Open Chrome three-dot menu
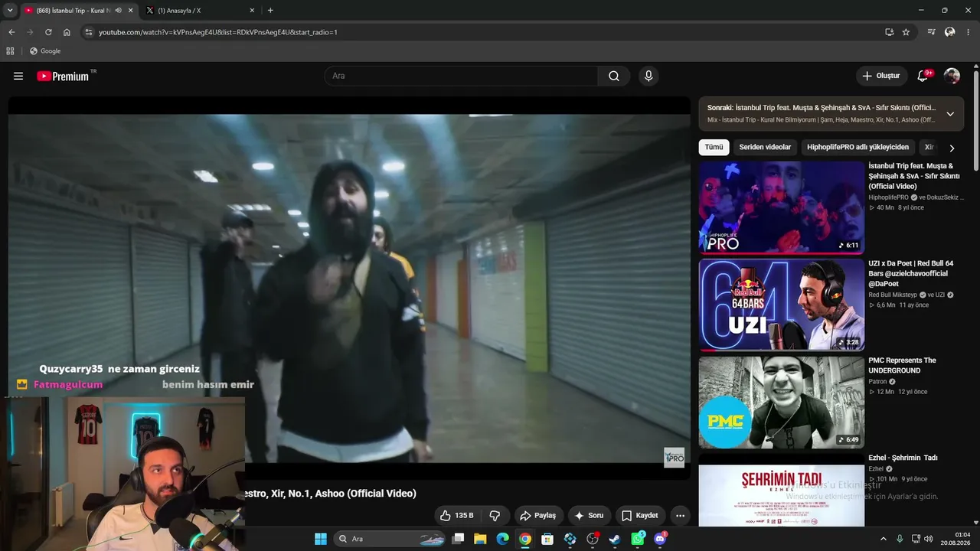 (969, 32)
